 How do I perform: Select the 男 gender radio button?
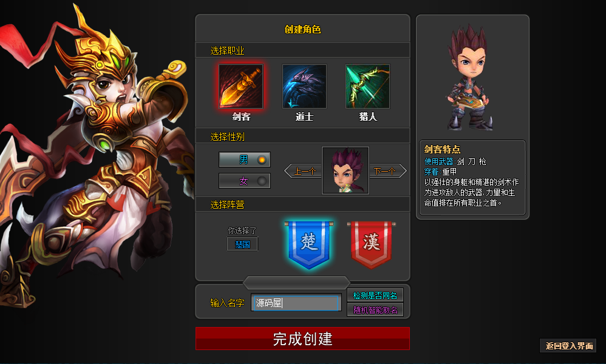coord(245,160)
